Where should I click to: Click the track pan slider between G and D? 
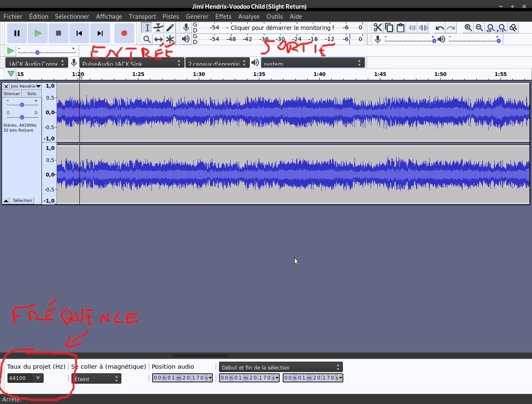coord(22,116)
